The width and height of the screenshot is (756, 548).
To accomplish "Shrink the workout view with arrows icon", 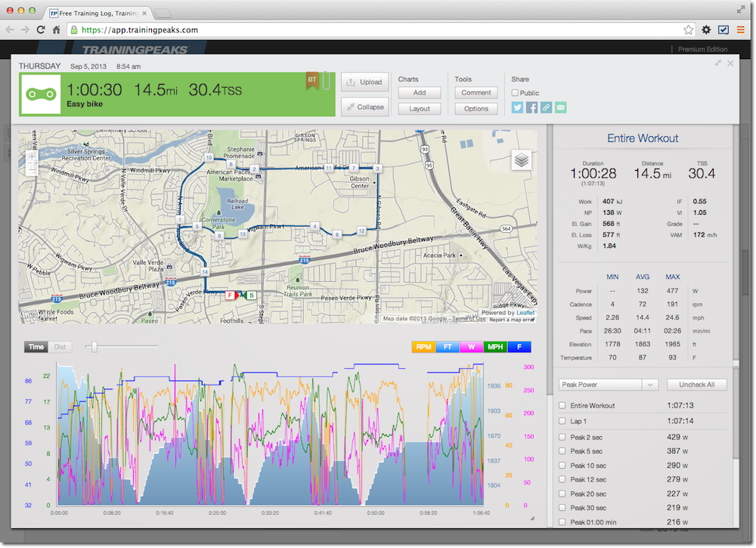I will click(x=718, y=63).
